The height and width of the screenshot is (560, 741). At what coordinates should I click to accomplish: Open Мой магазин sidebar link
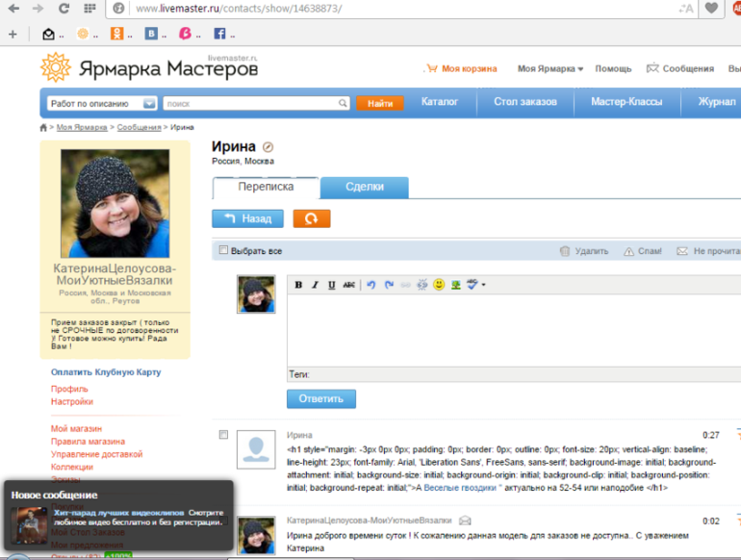[x=76, y=428]
